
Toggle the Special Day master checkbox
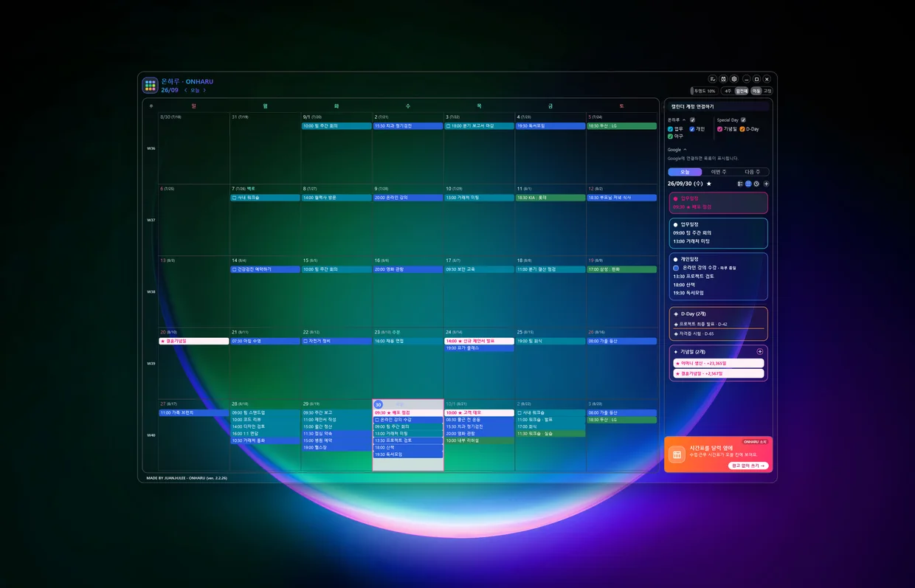coord(743,120)
